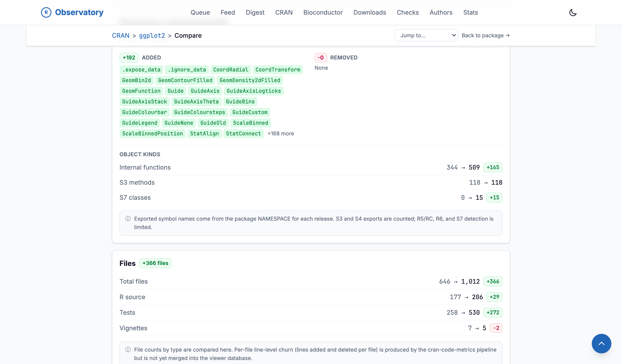622x364 pixels.
Task: Click the +272 Tests badge
Action: coord(493,312)
